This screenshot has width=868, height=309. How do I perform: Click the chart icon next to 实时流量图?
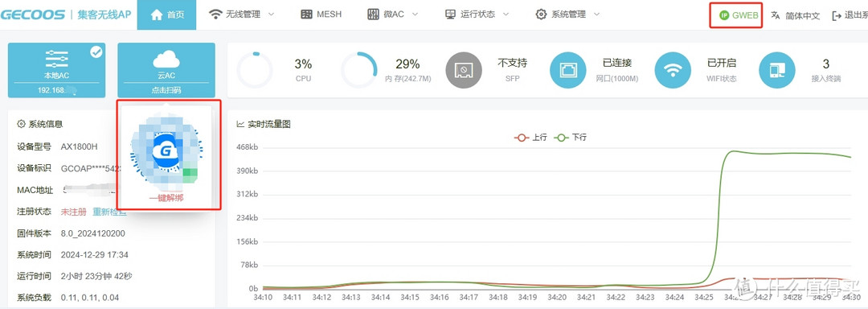point(240,124)
